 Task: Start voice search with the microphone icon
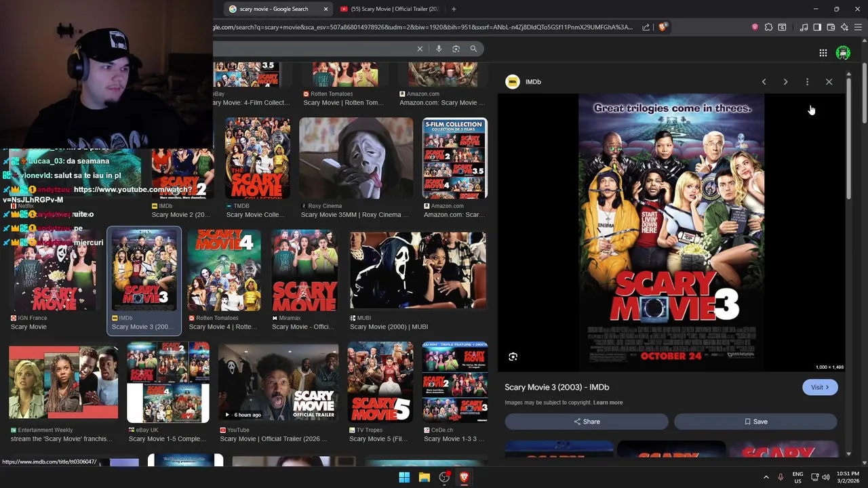pos(439,49)
